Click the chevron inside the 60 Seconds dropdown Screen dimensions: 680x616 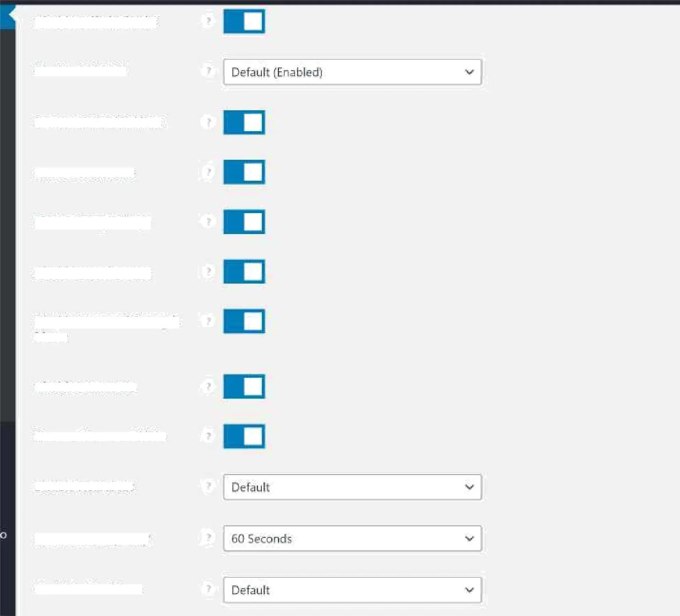(470, 538)
